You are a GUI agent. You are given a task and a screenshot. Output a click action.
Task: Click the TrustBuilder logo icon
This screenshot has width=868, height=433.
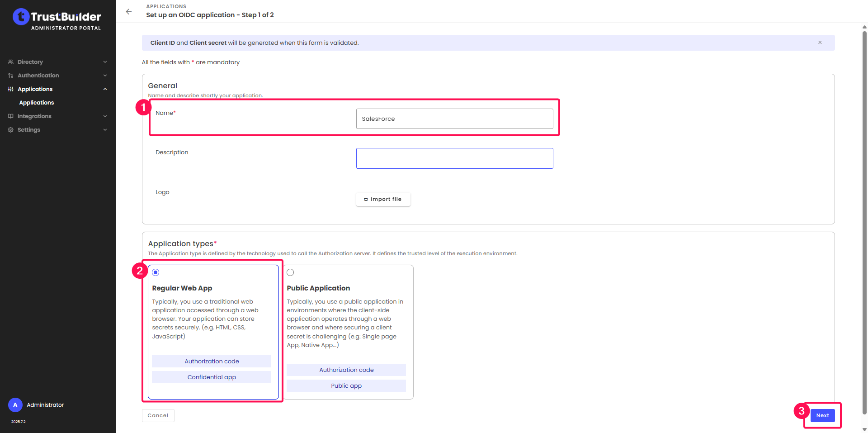click(x=21, y=17)
